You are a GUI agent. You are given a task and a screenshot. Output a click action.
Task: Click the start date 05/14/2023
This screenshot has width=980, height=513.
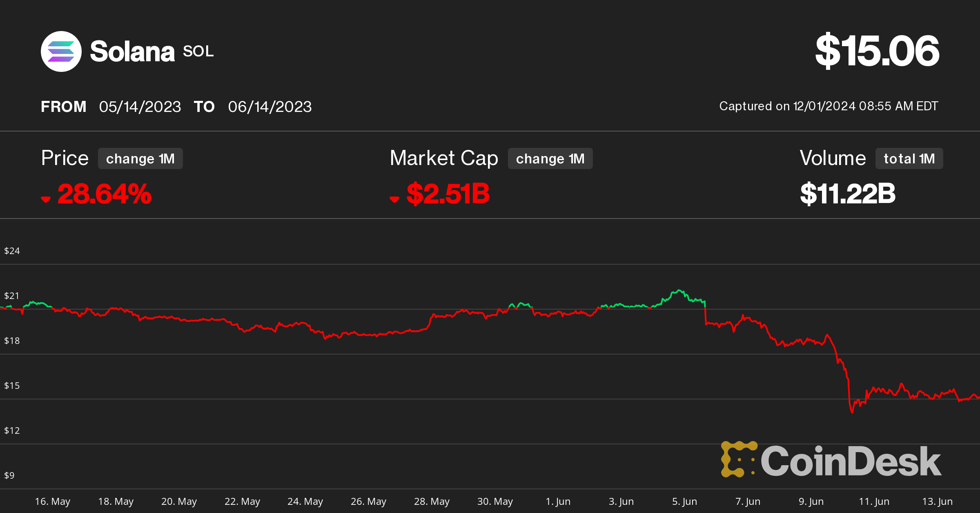140,107
